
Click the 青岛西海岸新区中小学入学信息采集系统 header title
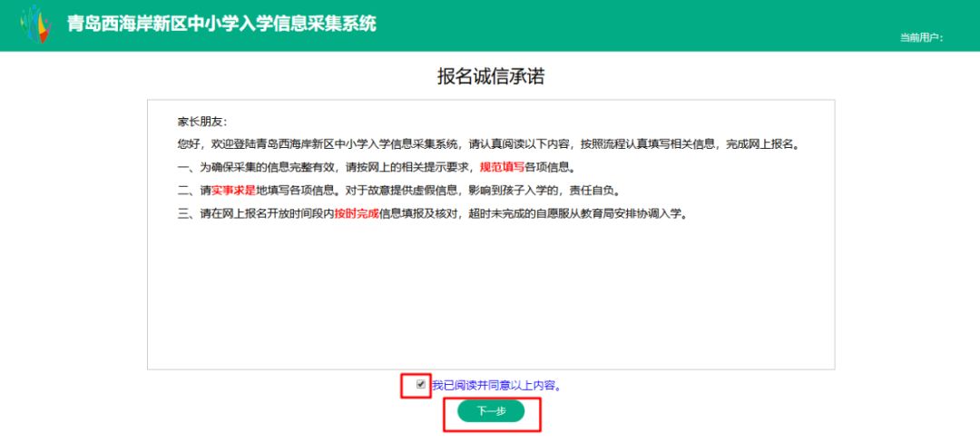pyautogui.click(x=222, y=24)
